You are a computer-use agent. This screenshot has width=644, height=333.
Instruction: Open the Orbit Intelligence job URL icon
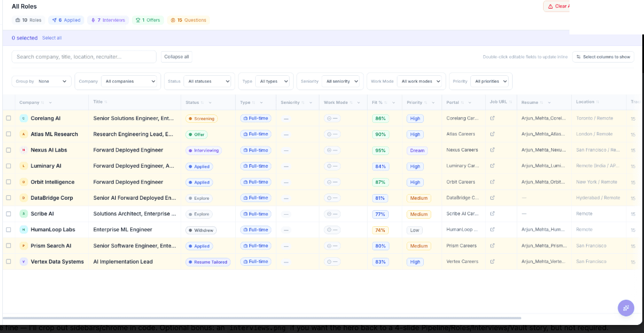tap(493, 181)
